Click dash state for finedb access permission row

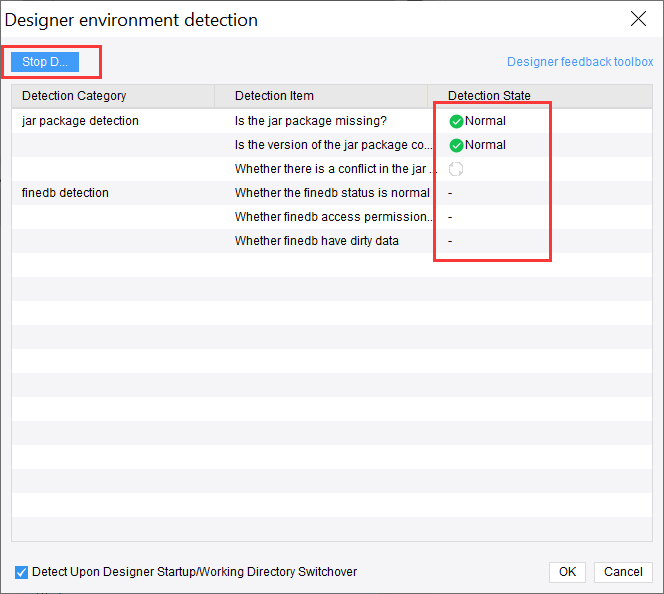point(450,217)
